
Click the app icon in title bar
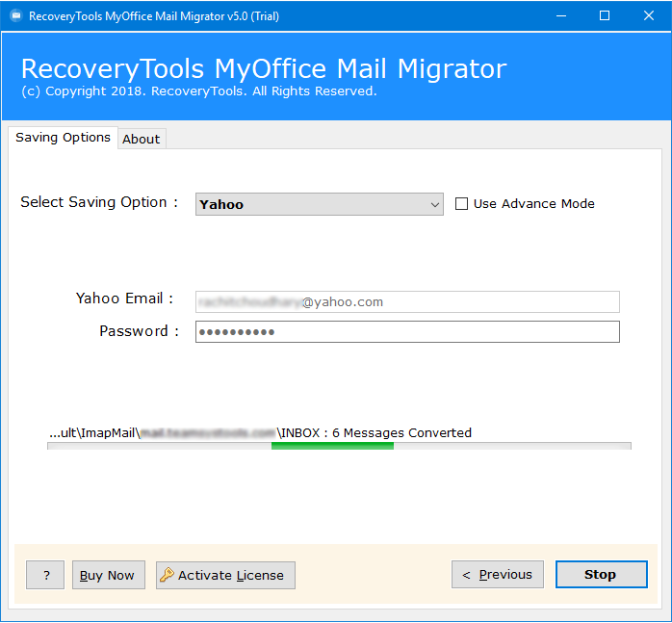point(15,15)
